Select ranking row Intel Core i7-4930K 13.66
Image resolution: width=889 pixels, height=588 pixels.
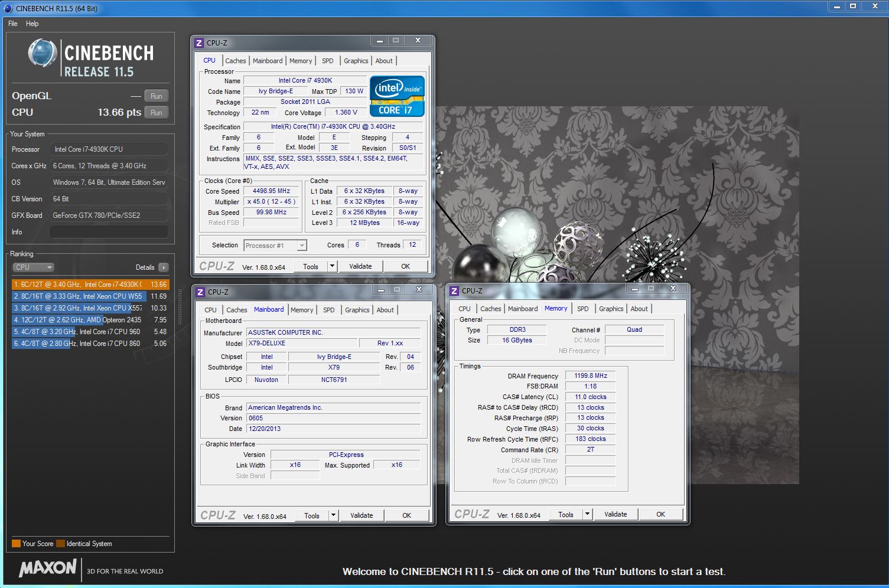pyautogui.click(x=90, y=285)
